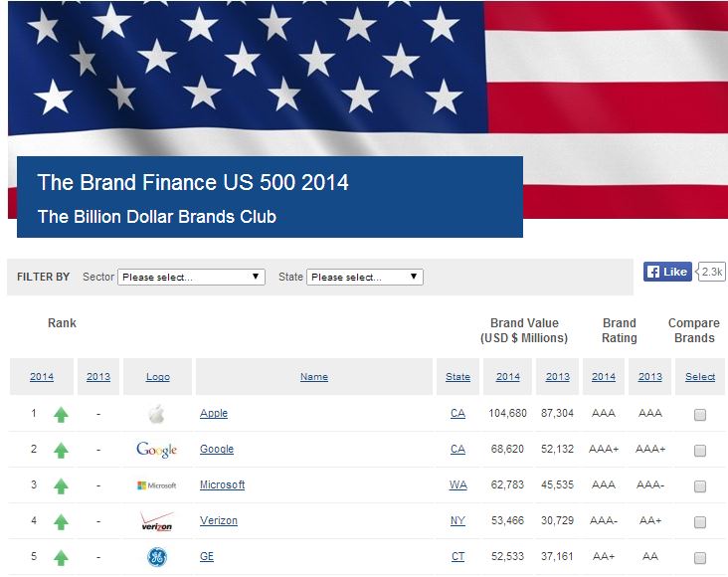This screenshot has width=728, height=577.
Task: Click the green up arrow beside Apple
Action: click(61, 415)
